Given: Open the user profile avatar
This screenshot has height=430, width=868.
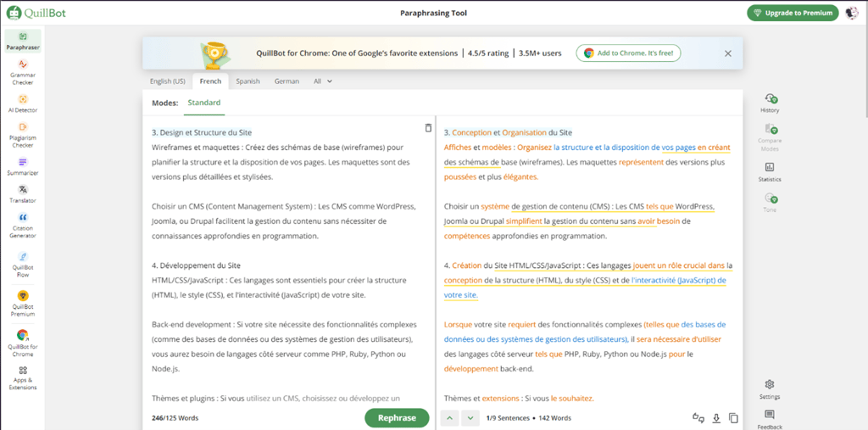Looking at the screenshot, I should (851, 13).
